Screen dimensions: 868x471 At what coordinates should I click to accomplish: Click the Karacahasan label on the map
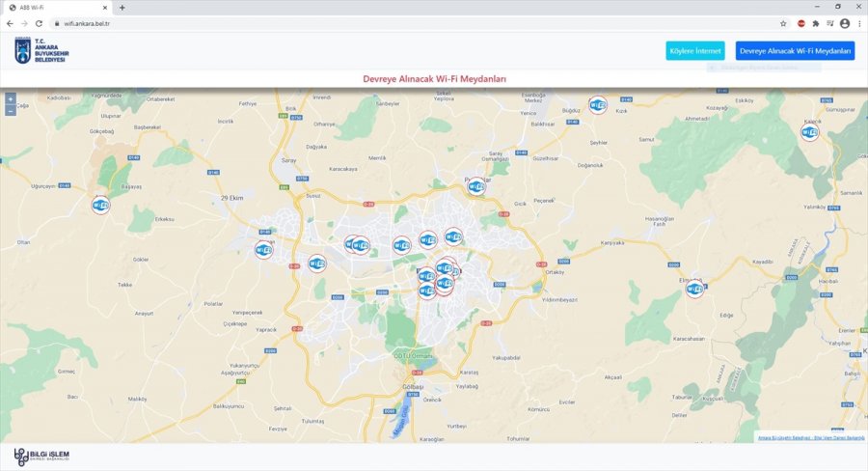coord(689,339)
